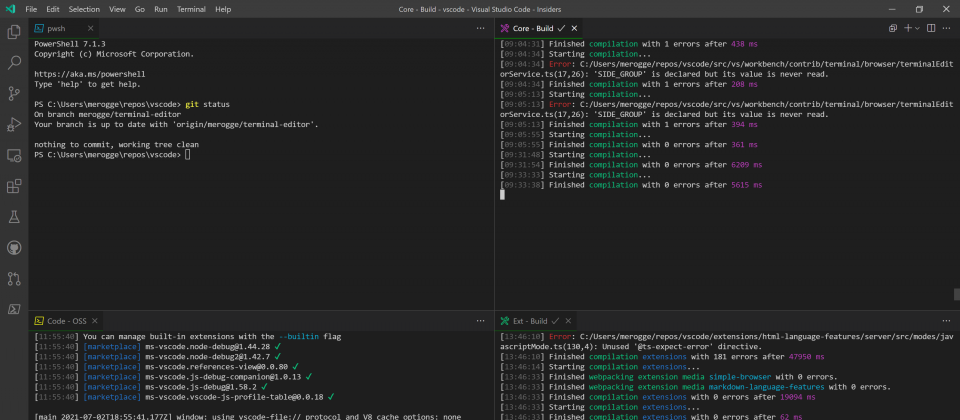The height and width of the screenshot is (420, 960).
Task: Switch to the Core - Build tab
Action: coord(539,28)
